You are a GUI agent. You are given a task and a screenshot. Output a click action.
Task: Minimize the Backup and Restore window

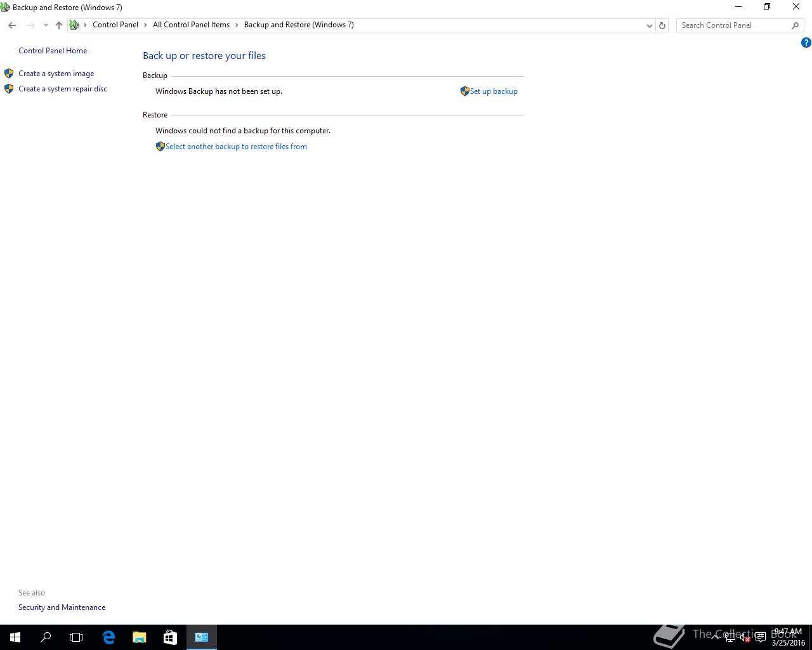tap(738, 7)
